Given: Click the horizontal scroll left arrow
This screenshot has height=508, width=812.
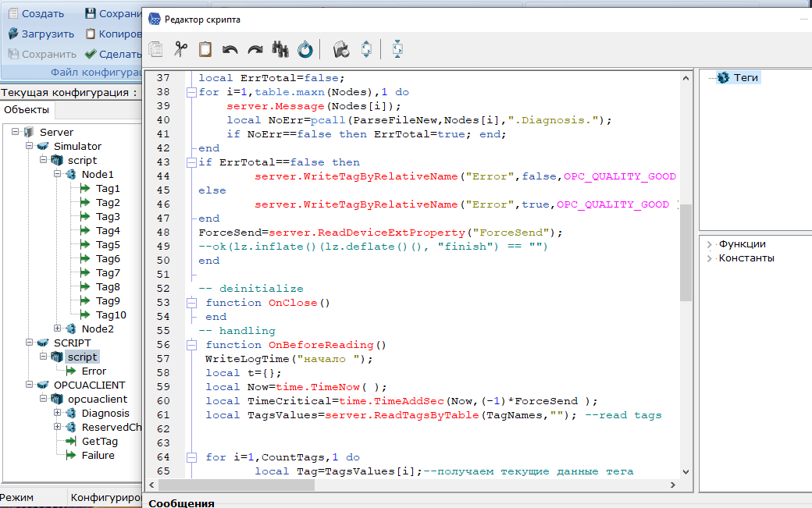Looking at the screenshot, I should pos(151,485).
